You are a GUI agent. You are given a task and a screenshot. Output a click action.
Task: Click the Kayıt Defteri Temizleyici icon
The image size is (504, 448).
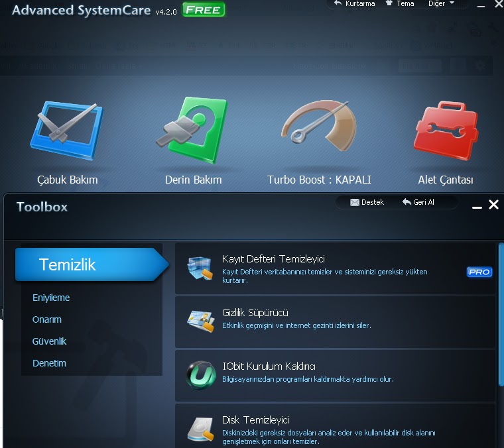[x=200, y=268]
